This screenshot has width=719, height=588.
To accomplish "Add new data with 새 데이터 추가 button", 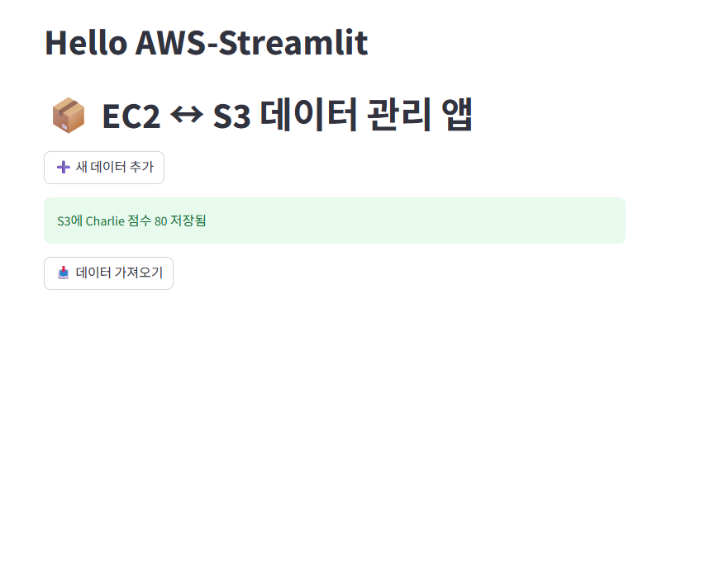I will (104, 168).
